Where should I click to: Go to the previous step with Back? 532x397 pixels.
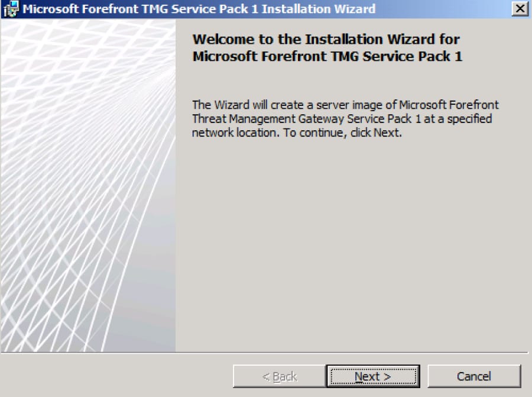pos(280,376)
